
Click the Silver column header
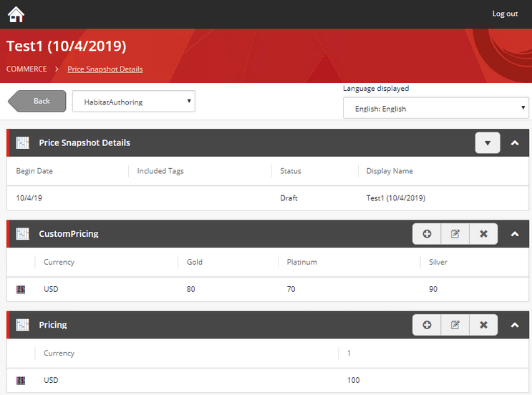438,262
